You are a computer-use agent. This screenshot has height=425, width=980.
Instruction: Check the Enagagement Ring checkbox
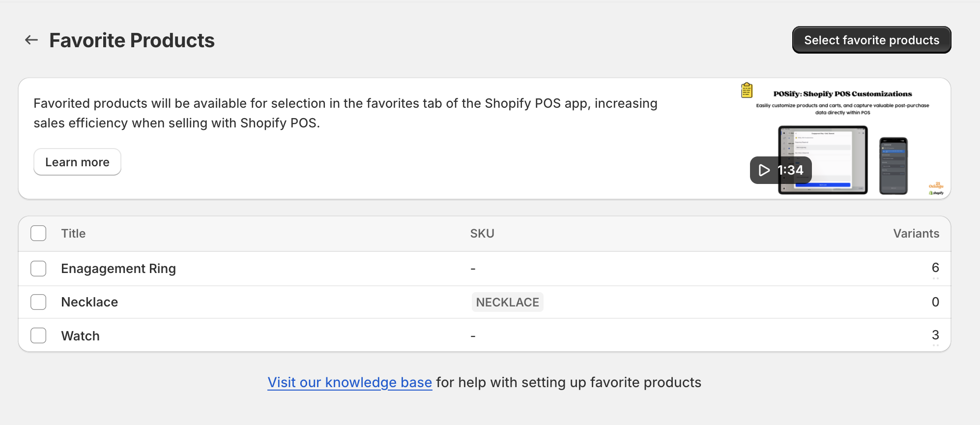[38, 269]
